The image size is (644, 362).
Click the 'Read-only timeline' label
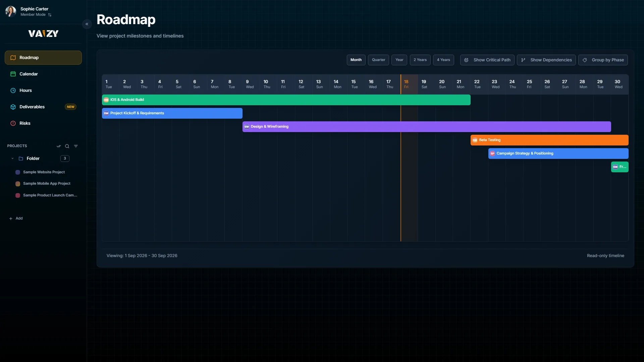605,256
